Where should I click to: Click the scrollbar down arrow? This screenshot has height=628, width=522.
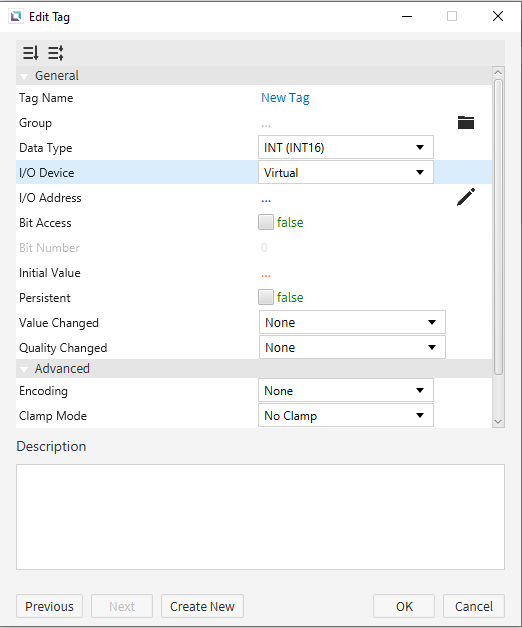coord(498,422)
